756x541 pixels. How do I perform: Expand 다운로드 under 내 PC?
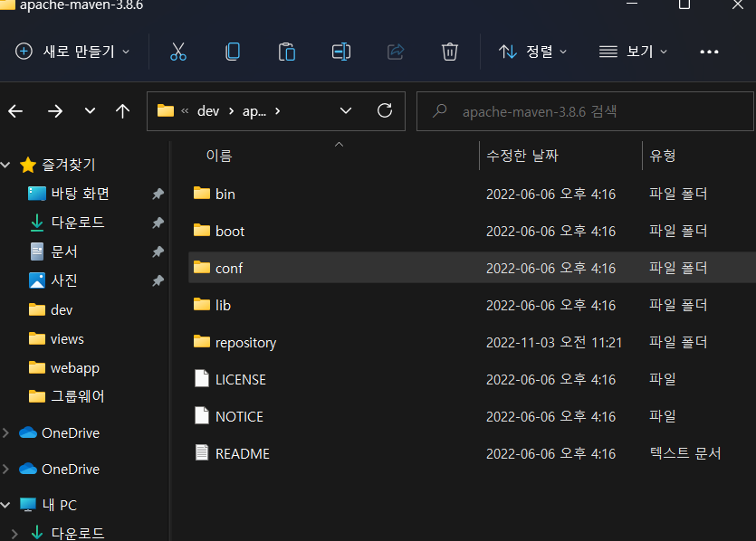pyautogui.click(x=14, y=534)
